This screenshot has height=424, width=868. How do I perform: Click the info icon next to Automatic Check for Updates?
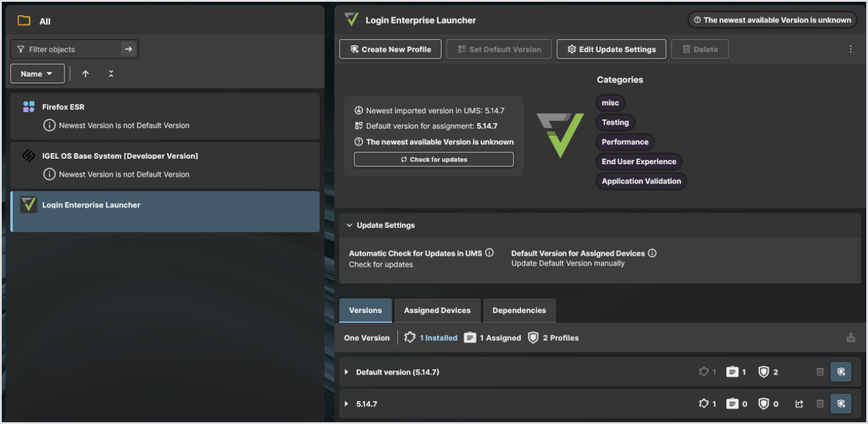pos(490,253)
